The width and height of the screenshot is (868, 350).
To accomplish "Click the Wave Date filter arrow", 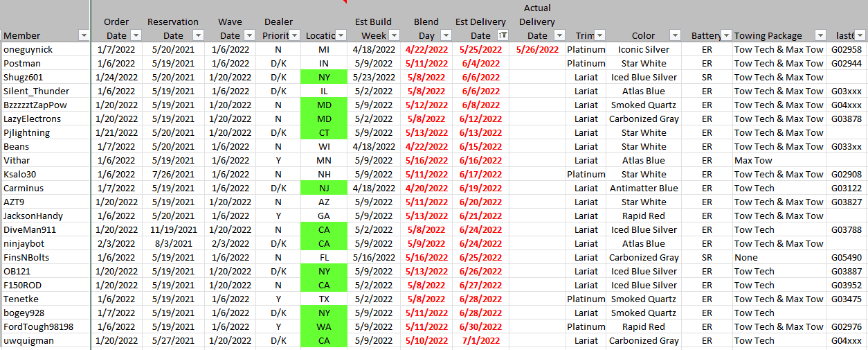I will (x=249, y=35).
